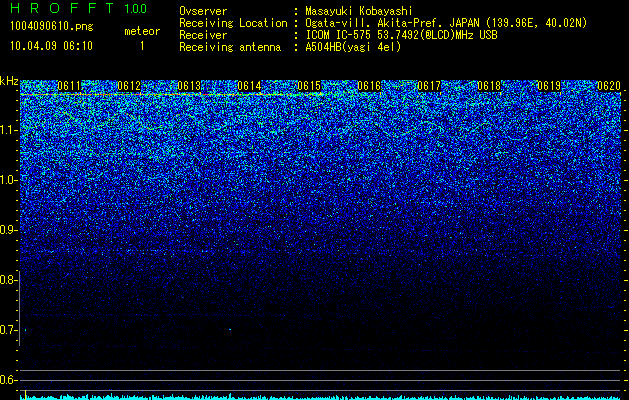Click the red-yellow carrier line at spectrogram top
This screenshot has height=400, width=629.
pyautogui.click(x=172, y=94)
